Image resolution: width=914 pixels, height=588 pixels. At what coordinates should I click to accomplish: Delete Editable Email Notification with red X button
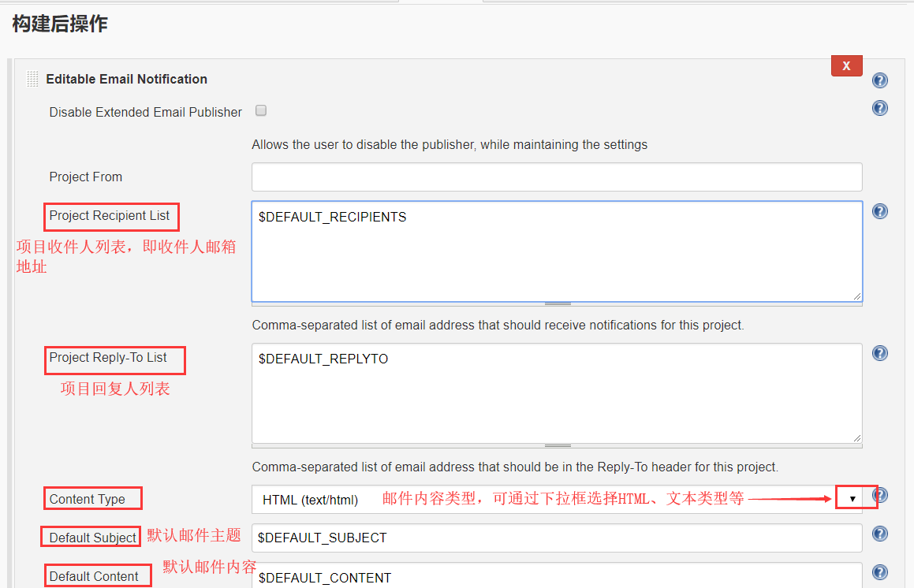tap(846, 66)
